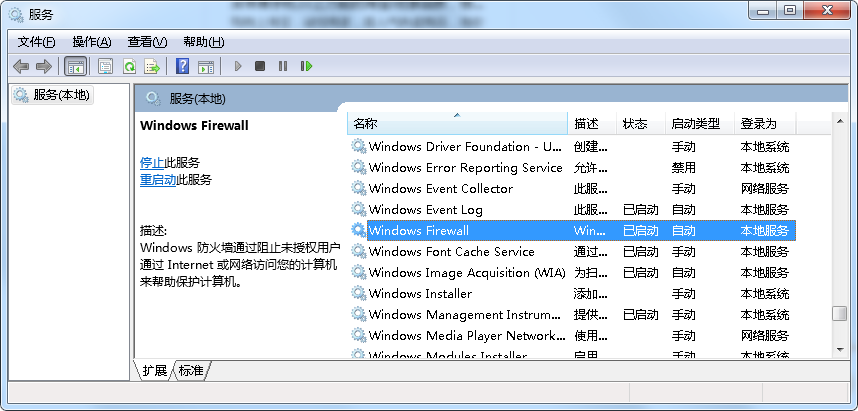Click 已启动 status of Windows Font Cache

click(x=641, y=252)
